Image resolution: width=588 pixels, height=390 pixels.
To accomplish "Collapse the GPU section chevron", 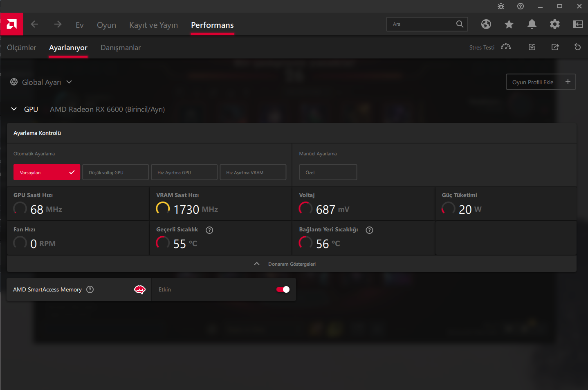I will (14, 109).
